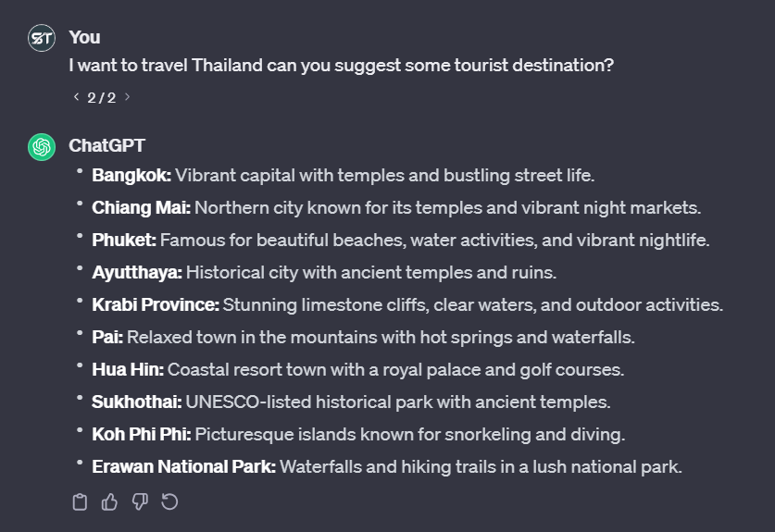The height and width of the screenshot is (532, 775).
Task: Click the You sender name
Action: point(84,38)
